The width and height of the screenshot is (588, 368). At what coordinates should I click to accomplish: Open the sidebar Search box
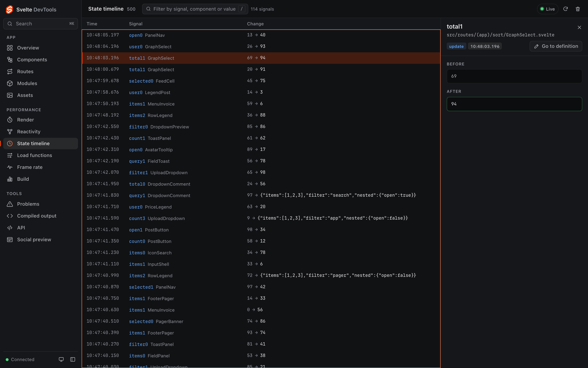point(41,24)
